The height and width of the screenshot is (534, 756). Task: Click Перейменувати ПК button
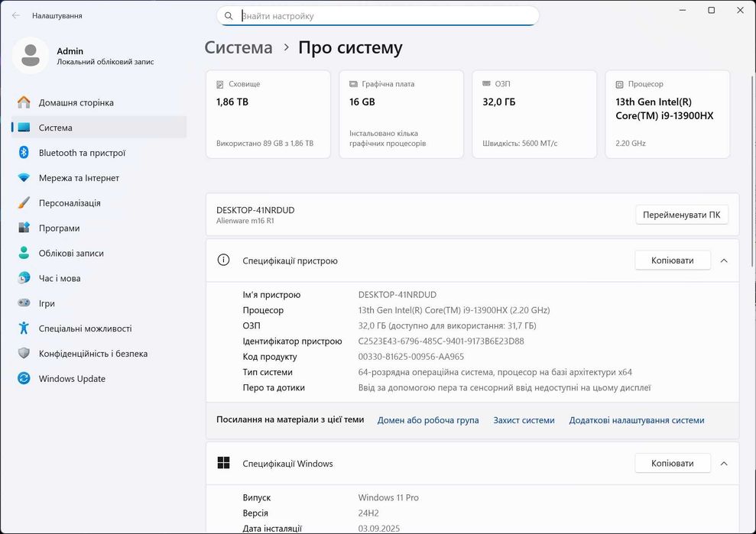pos(681,215)
